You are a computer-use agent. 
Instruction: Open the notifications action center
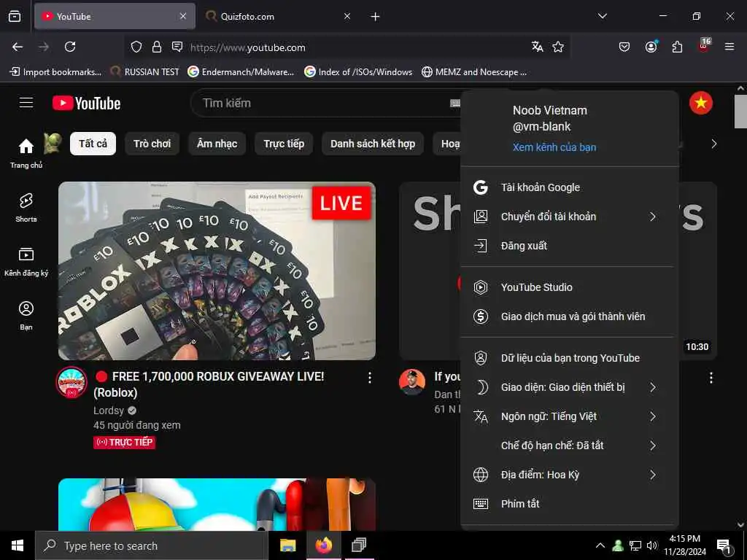pyautogui.click(x=724, y=545)
